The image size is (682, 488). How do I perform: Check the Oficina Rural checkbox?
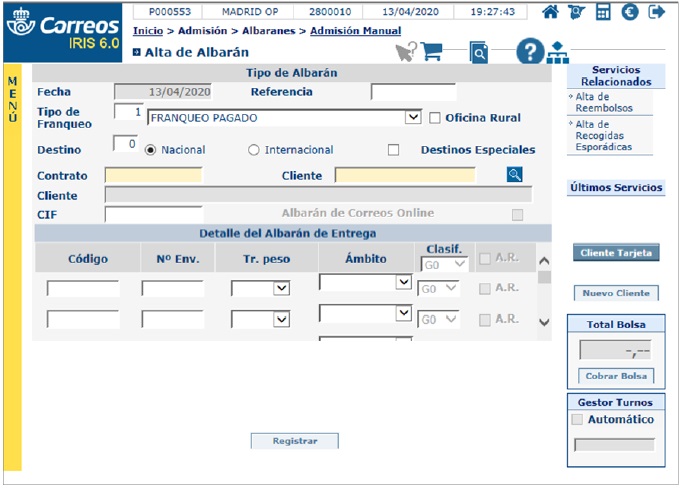(x=435, y=118)
